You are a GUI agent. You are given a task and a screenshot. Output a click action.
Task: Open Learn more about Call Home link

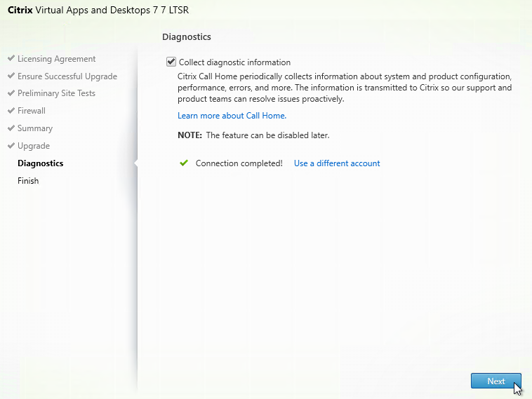pyautogui.click(x=232, y=116)
